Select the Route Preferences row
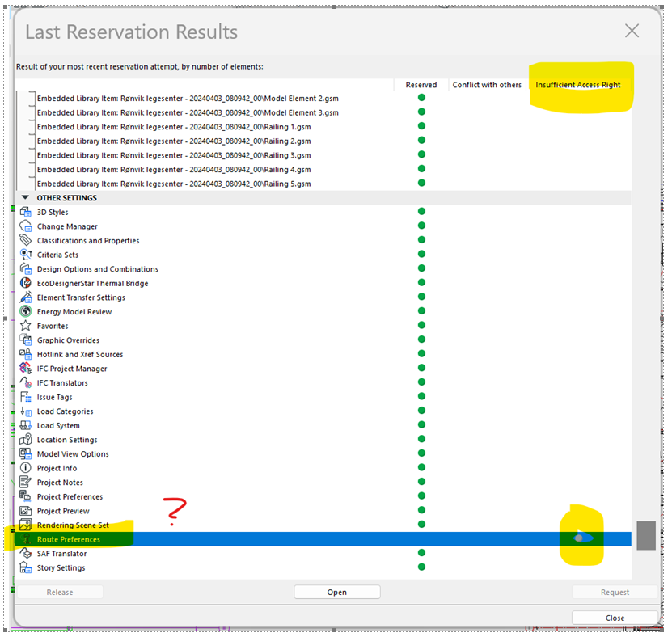The image size is (672, 637). pyautogui.click(x=69, y=539)
